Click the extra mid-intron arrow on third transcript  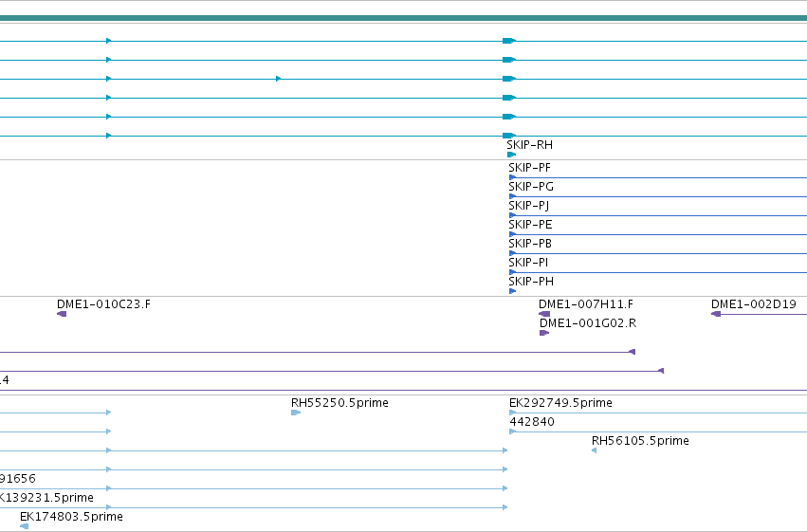point(279,79)
